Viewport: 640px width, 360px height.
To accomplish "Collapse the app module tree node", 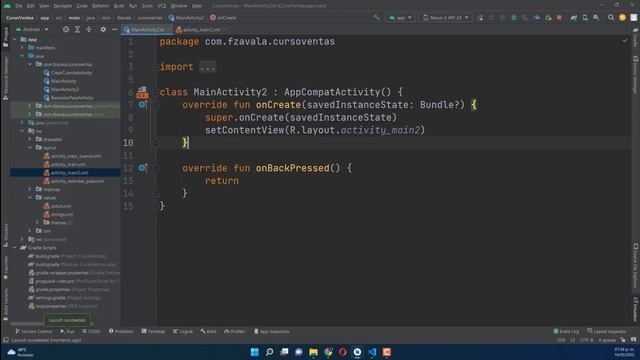I will (15, 40).
